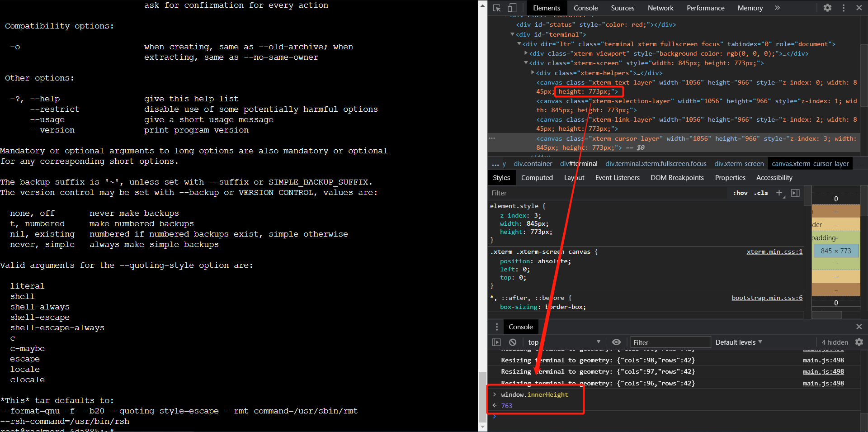Open the xterm.min.css:1 source link
This screenshot has width=868, height=432.
(774, 252)
